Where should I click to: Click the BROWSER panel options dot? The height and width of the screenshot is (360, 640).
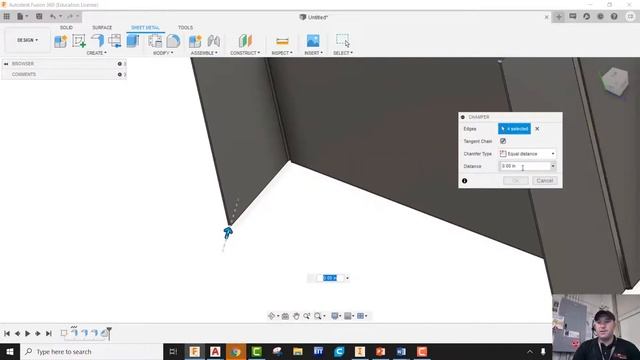coord(120,64)
